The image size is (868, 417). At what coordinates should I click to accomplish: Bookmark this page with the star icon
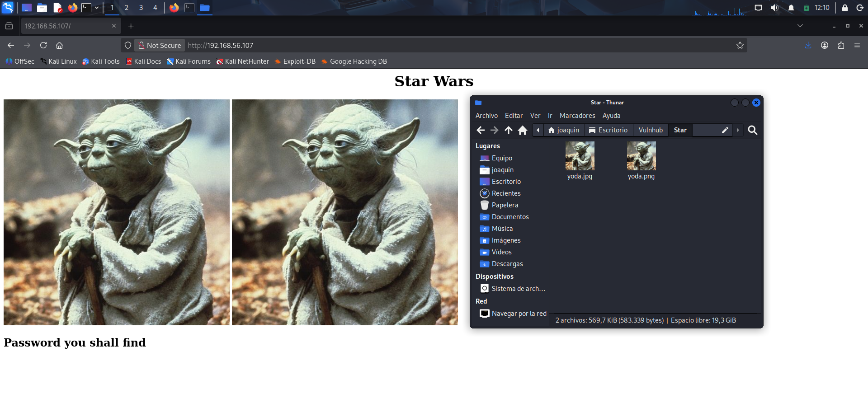(740, 45)
